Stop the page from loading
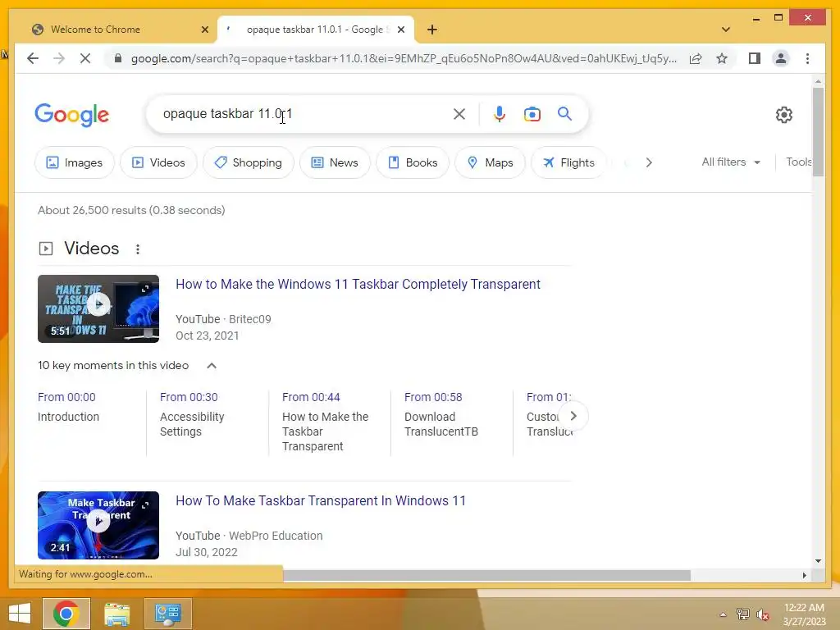 [x=85, y=58]
